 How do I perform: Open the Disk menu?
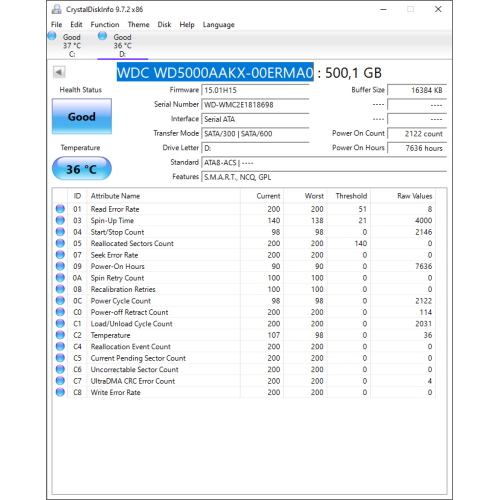[164, 25]
